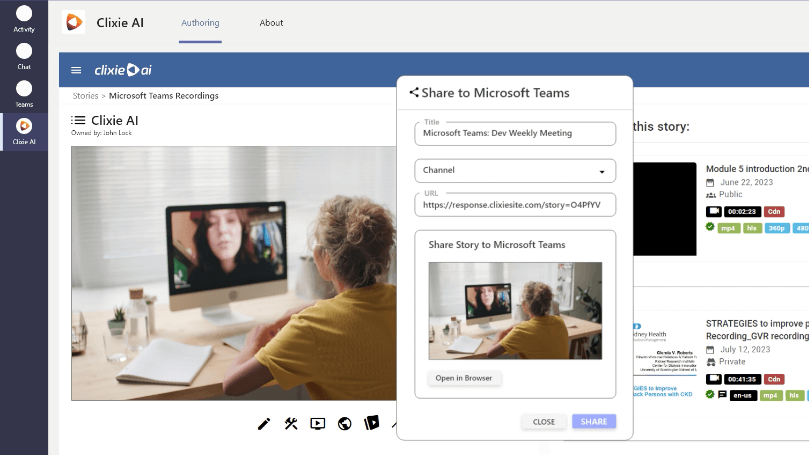Click the Private binoculars icon

coord(711,362)
